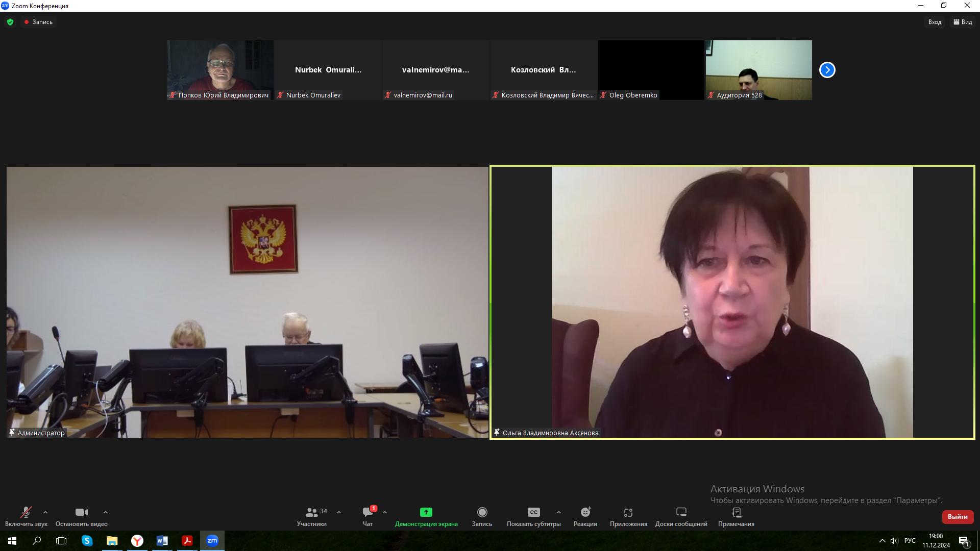Screen dimensions: 980x551
Task: Expand audio settings arrow beside microphone
Action: tap(45, 512)
